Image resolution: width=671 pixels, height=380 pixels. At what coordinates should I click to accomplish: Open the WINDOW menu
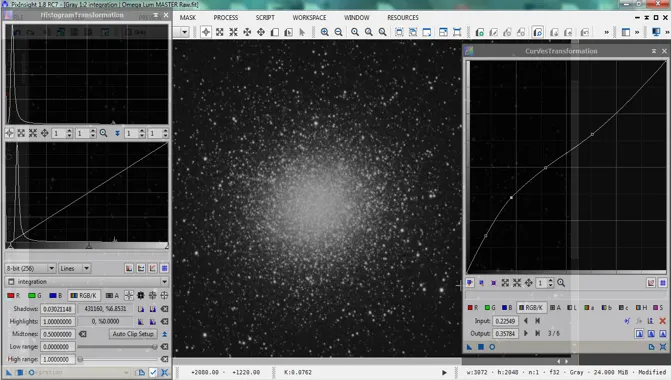pyautogui.click(x=356, y=18)
